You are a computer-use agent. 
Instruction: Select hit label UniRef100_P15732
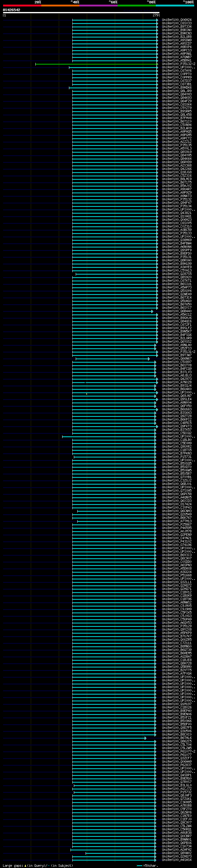pyautogui.click(x=176, y=792)
